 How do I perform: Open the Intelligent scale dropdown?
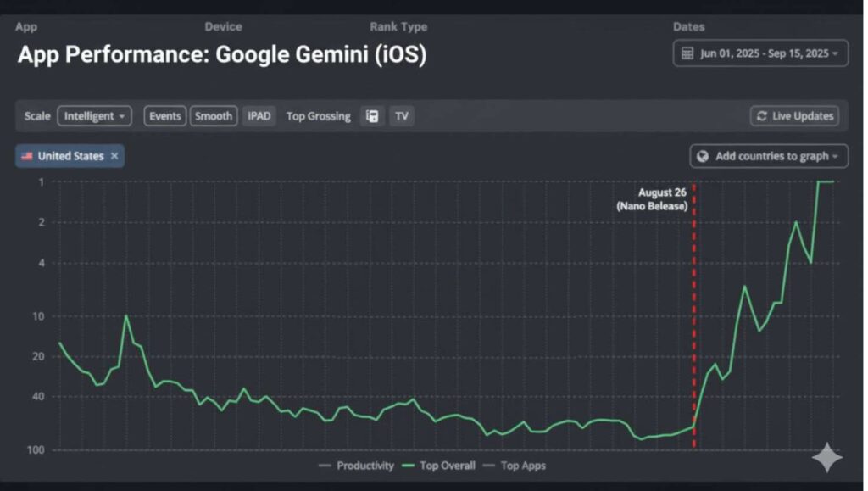(94, 116)
